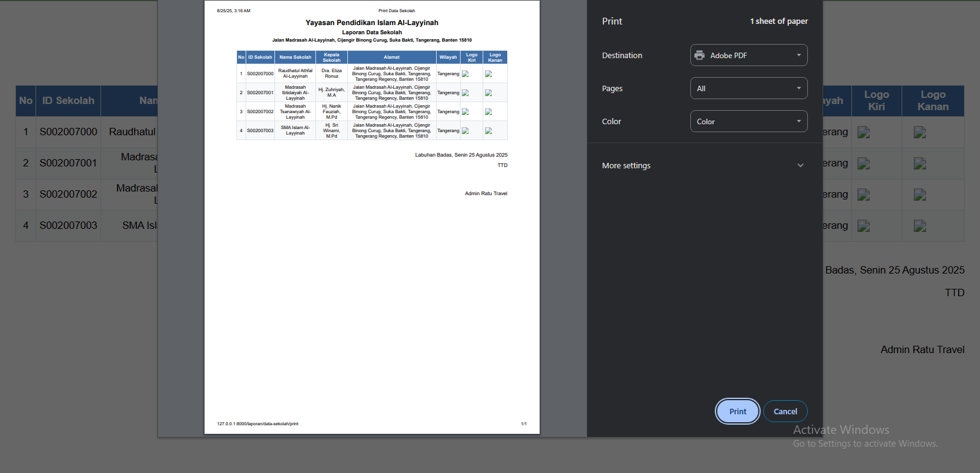Click the Cancel button
Viewport: 980px width, 473px height.
pyautogui.click(x=785, y=411)
